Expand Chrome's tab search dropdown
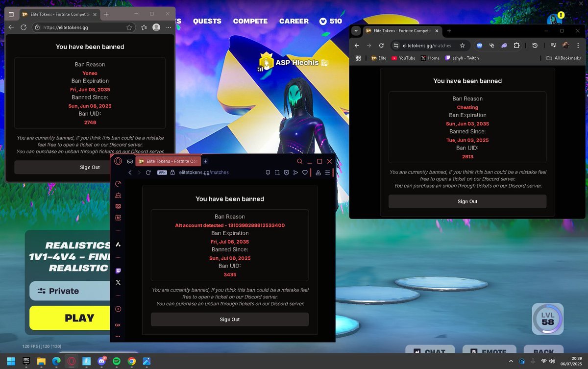 pyautogui.click(x=356, y=30)
